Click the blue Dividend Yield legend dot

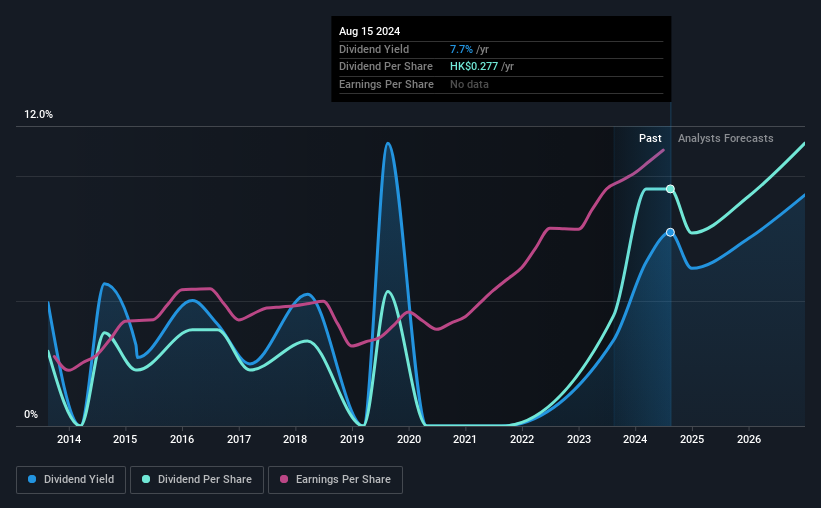click(x=32, y=479)
